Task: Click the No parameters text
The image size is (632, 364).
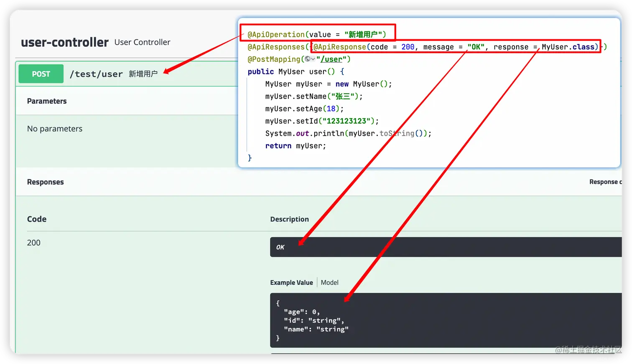Action: [55, 129]
